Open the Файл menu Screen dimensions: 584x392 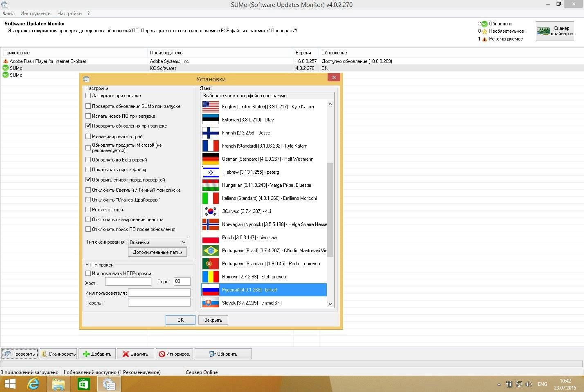point(9,13)
